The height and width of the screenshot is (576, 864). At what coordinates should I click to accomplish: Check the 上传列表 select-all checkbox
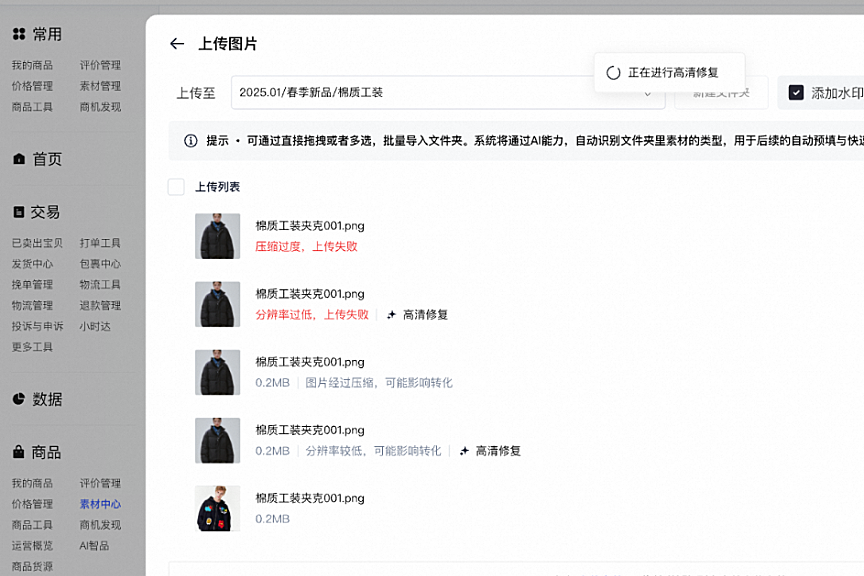176,186
